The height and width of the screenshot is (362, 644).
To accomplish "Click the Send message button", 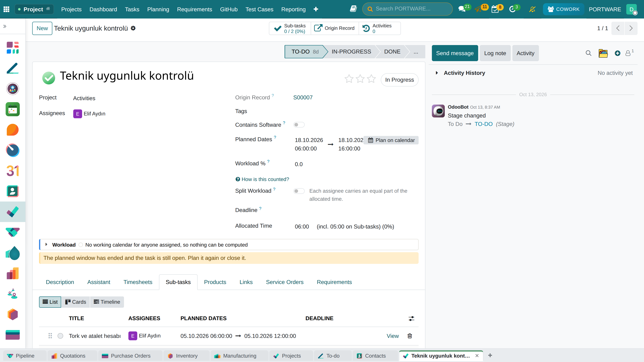I will (x=455, y=53).
